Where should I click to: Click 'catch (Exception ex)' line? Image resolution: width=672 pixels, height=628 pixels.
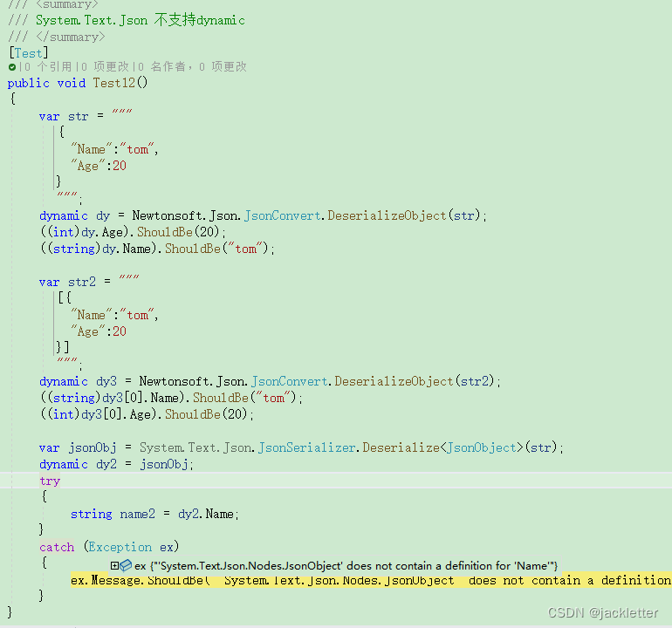(109, 547)
